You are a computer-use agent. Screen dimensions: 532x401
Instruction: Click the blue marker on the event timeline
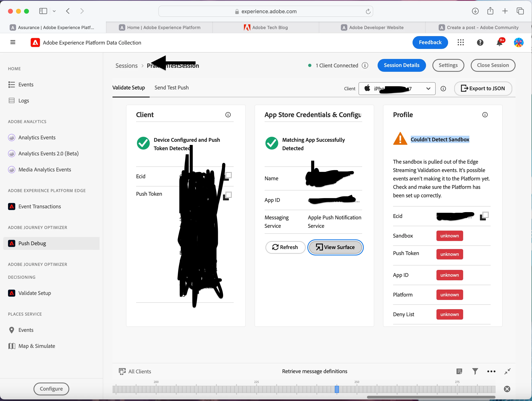[x=336, y=389]
